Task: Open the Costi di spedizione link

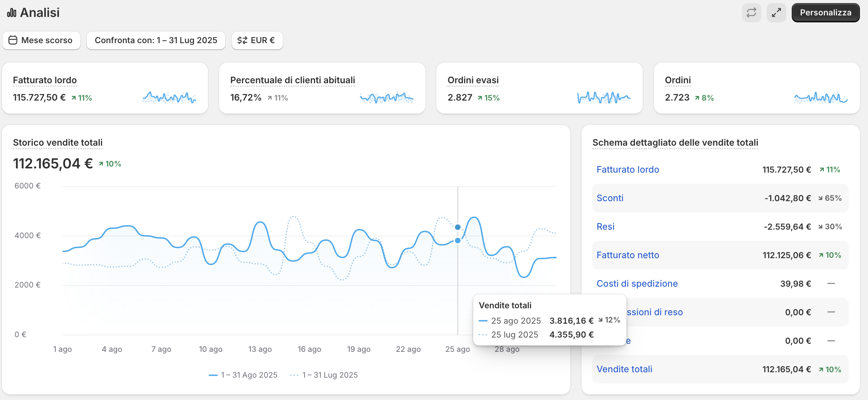Action: tap(637, 284)
